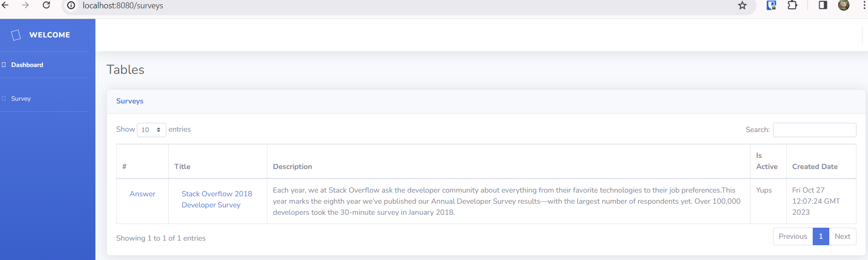Screen dimensions: 868x260
Task: Reload the page with the refresh icon
Action: [x=46, y=5]
